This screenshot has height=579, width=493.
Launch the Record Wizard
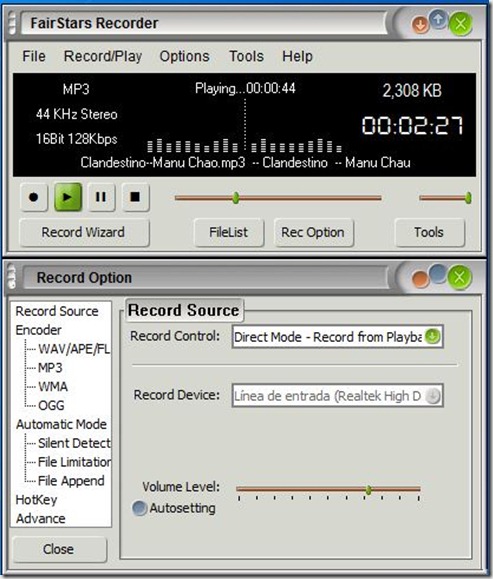click(85, 233)
